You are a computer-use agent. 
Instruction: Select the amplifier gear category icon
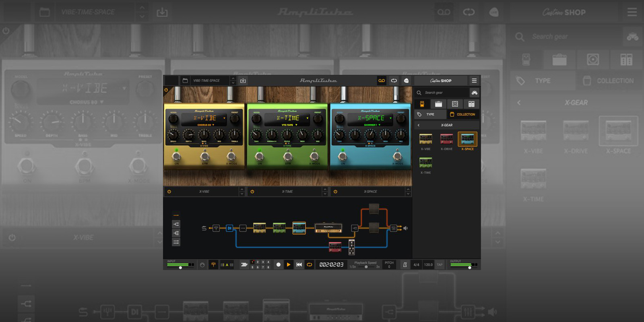(x=438, y=104)
